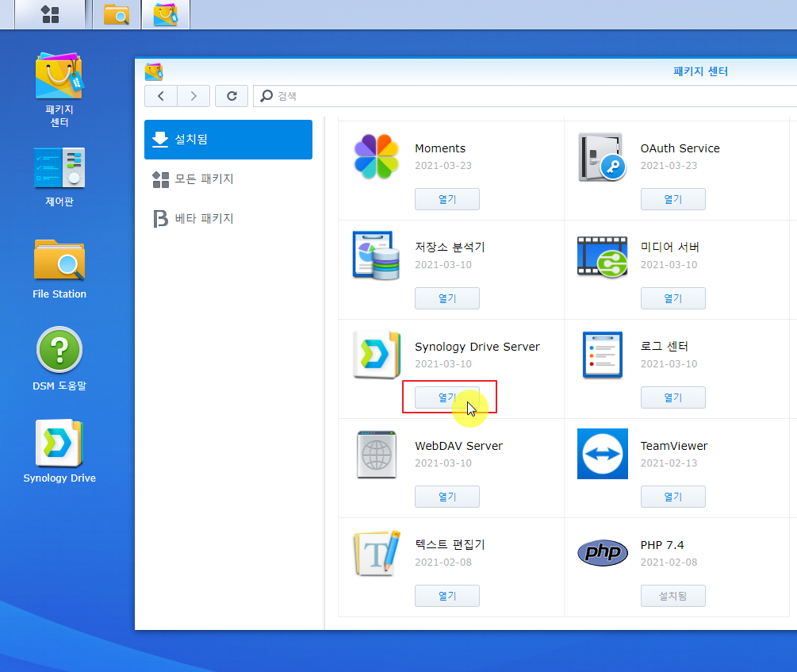Launch File Station from the desktop
Viewport: 797px width, 672px height.
pos(59,269)
